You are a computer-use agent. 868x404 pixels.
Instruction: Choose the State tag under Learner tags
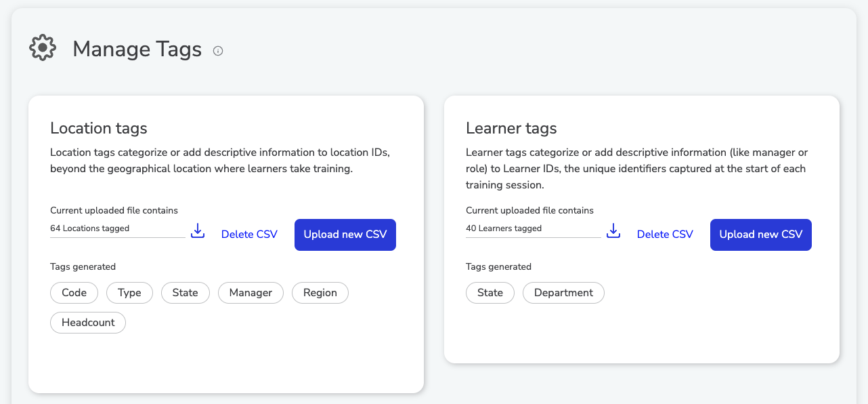[x=490, y=293]
